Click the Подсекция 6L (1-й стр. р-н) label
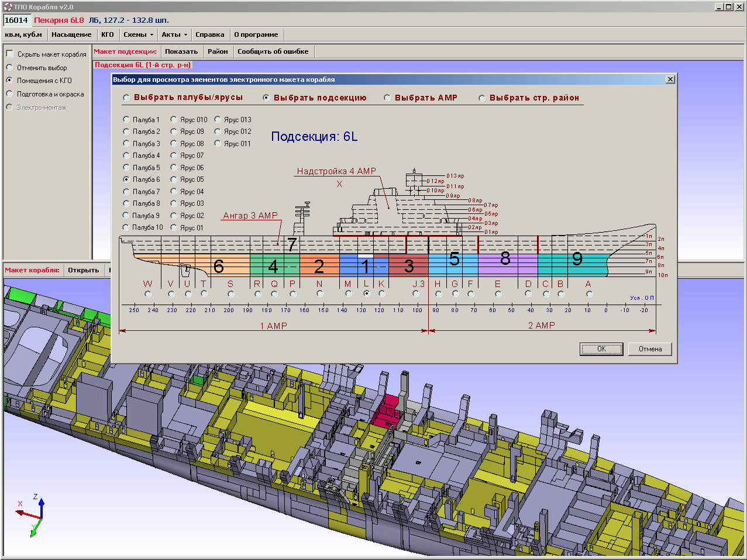The height and width of the screenshot is (560, 747). pos(143,65)
